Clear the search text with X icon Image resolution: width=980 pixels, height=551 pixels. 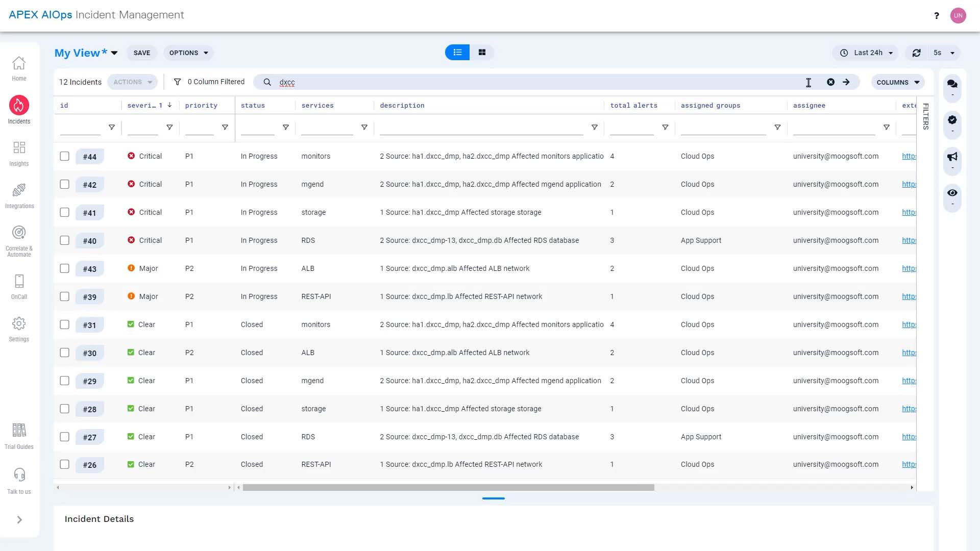click(x=830, y=82)
